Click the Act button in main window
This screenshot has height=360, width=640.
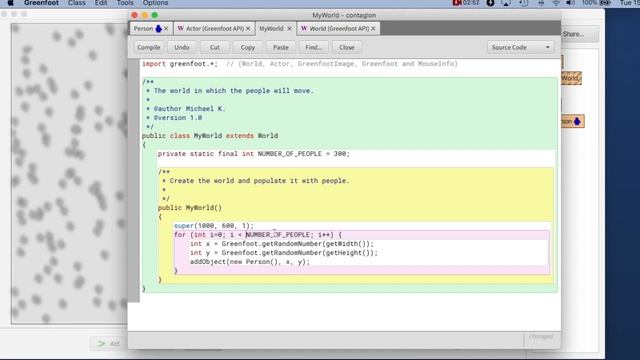[x=109, y=344]
